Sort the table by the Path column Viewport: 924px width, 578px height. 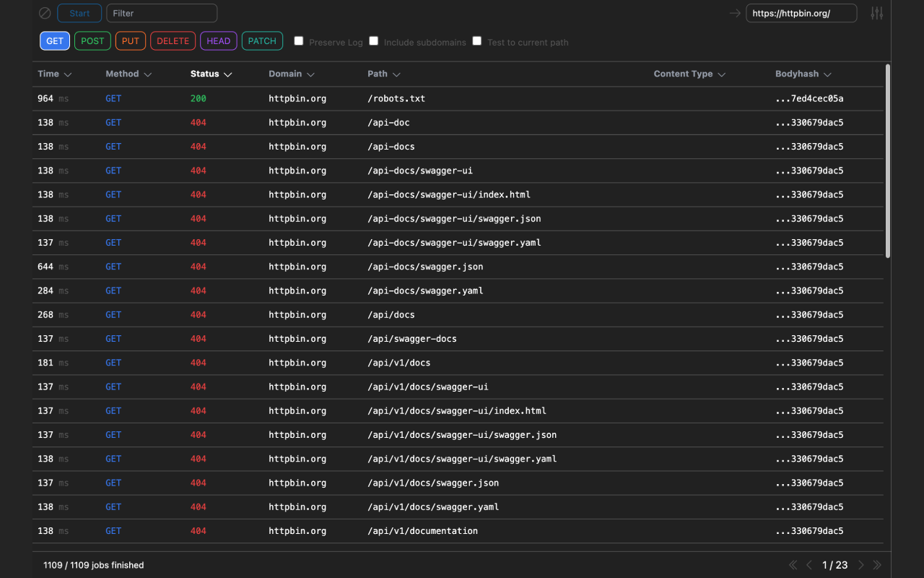384,74
